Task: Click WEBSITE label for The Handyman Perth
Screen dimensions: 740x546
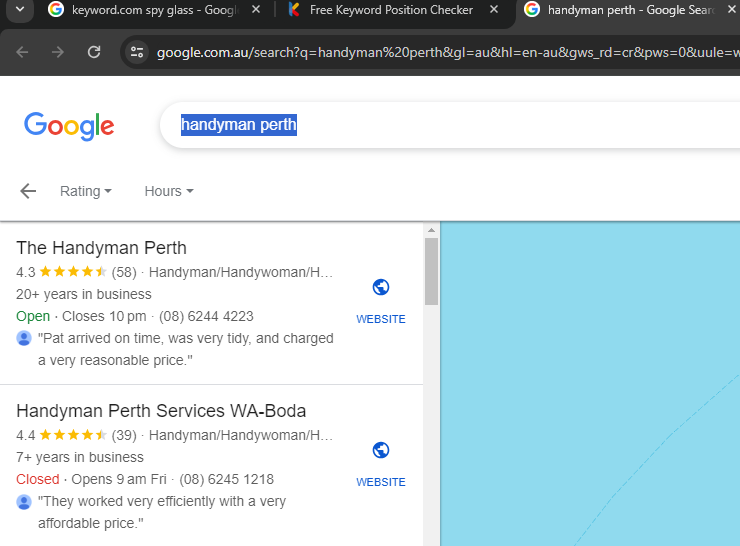Action: pos(381,319)
